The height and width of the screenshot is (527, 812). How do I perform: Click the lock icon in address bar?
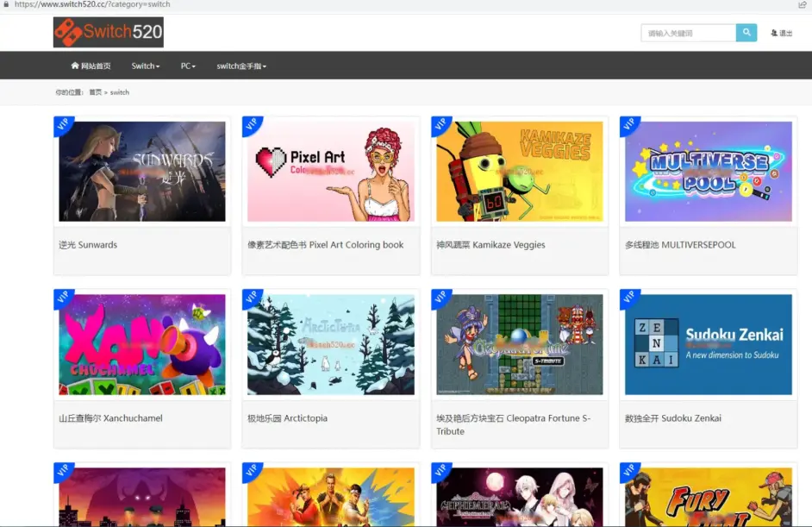click(6, 4)
